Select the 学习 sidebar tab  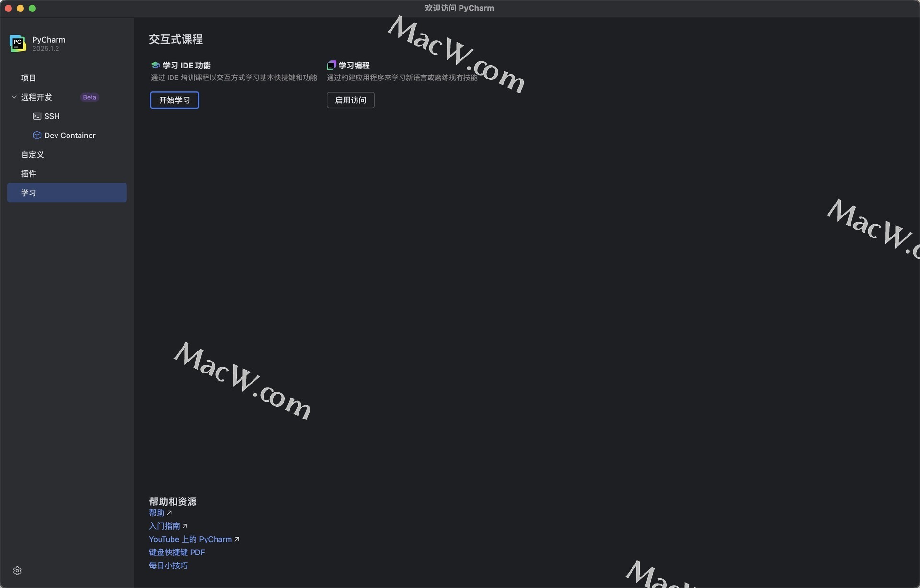click(67, 192)
